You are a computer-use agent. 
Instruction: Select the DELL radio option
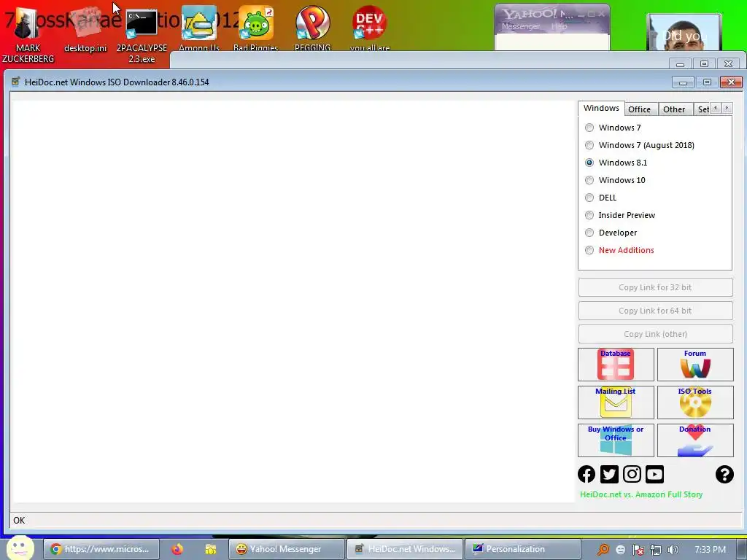point(601,198)
